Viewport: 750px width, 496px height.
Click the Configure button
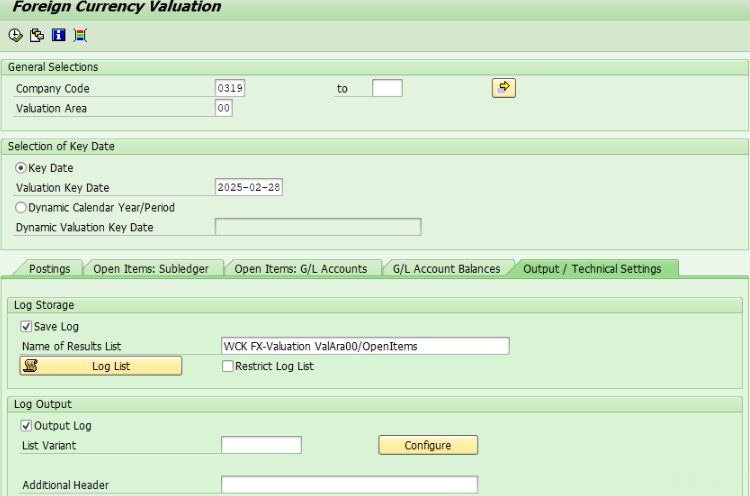[x=428, y=445]
